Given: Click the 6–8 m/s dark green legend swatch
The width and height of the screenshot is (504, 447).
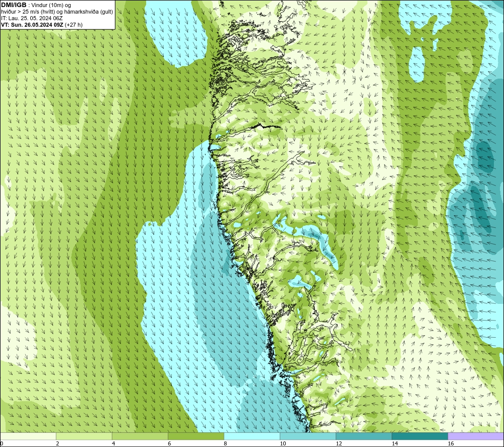Looking at the screenshot, I should pyautogui.click(x=196, y=436).
